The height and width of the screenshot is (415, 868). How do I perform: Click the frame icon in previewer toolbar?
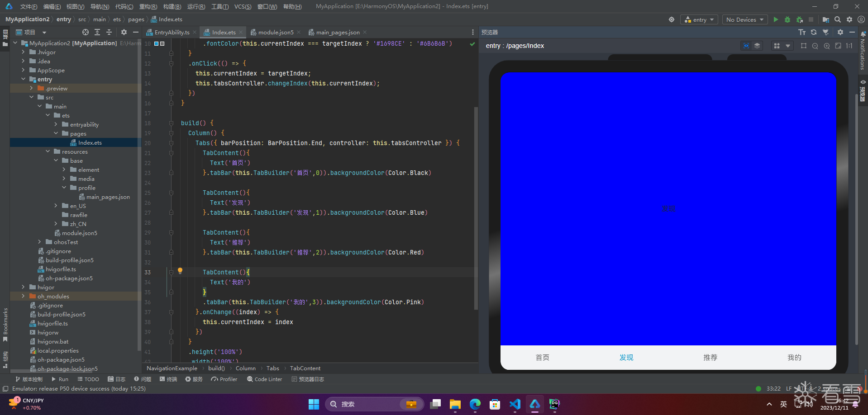pyautogui.click(x=804, y=46)
